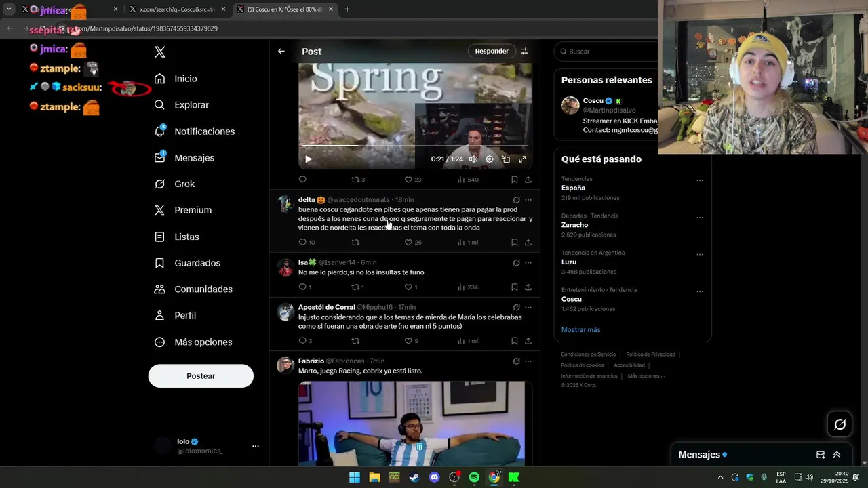This screenshot has width=868, height=488.
Task: Like delta's comment with 25 likes
Action: tap(413, 242)
